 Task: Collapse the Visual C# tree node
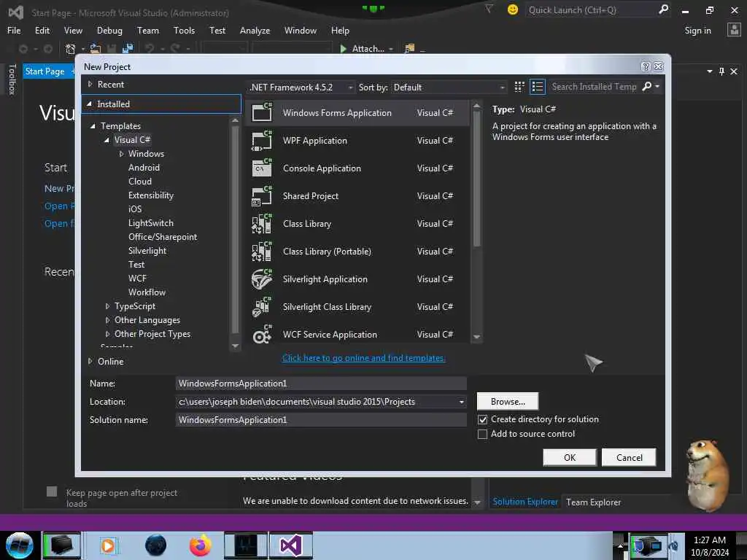(x=107, y=140)
